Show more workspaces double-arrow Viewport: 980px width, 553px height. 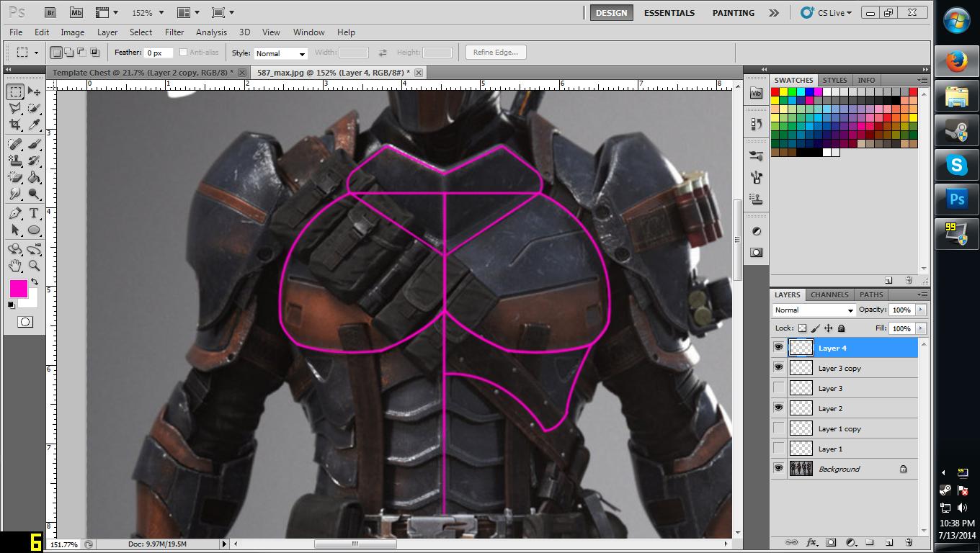773,13
